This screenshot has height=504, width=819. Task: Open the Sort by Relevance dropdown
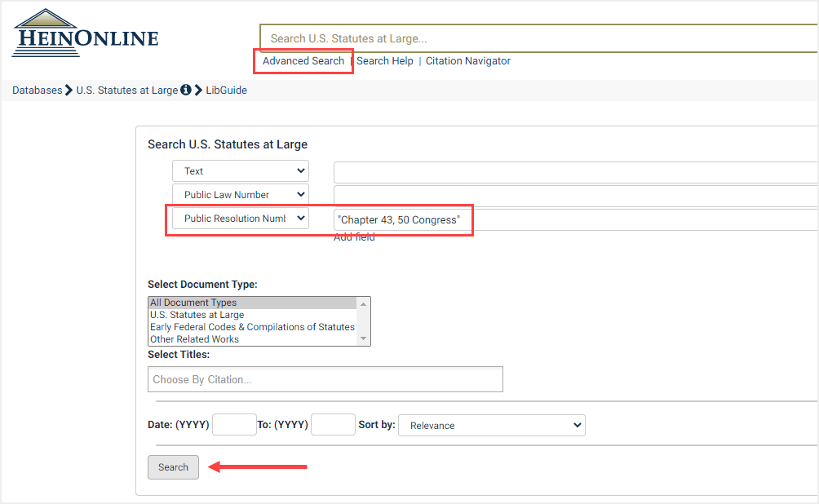coord(492,425)
